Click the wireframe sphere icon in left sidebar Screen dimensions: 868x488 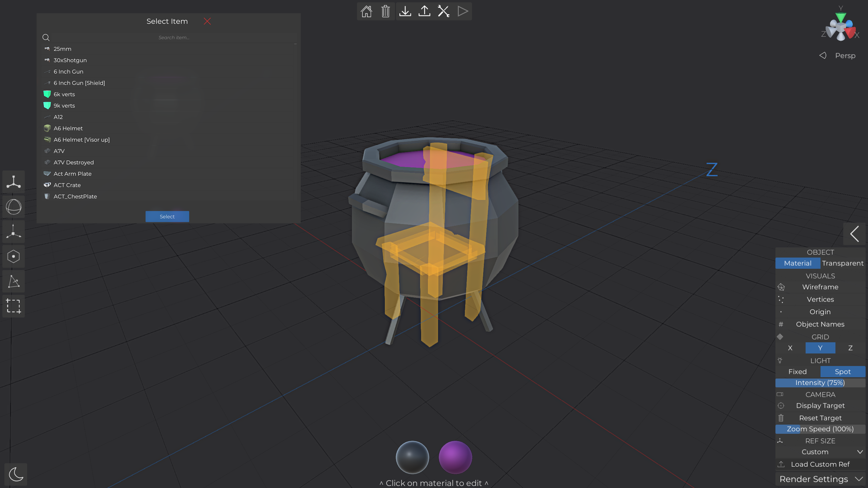click(14, 207)
